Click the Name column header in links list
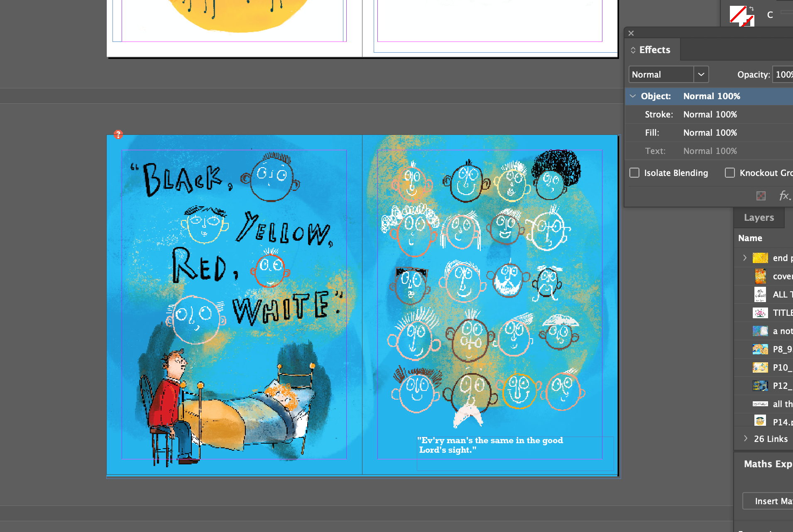 (x=750, y=238)
